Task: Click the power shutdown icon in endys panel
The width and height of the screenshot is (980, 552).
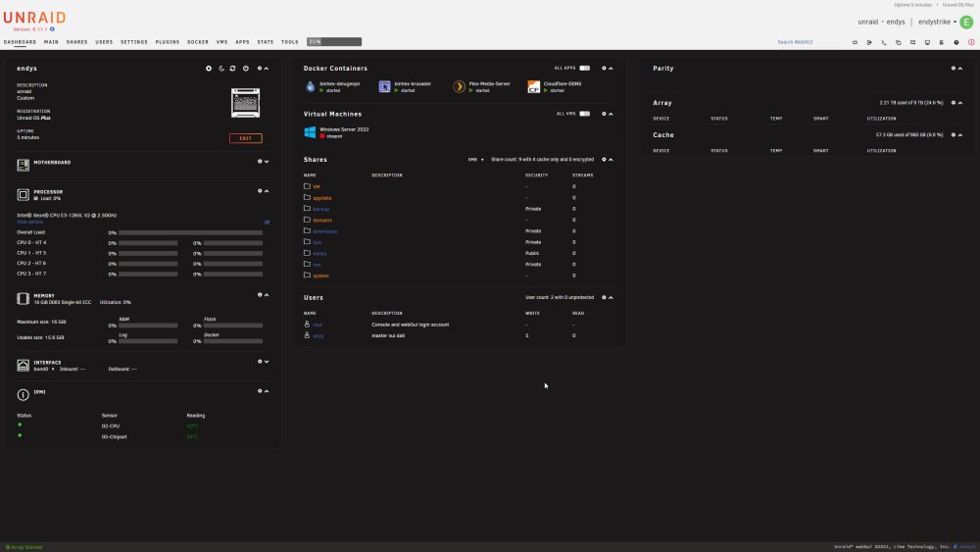Action: 246,68
